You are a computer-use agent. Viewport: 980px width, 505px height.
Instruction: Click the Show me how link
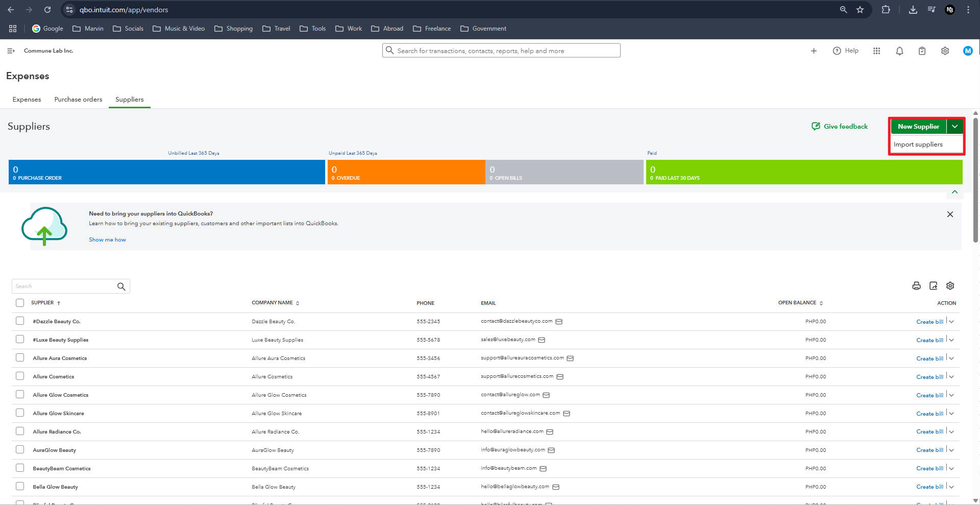click(107, 239)
